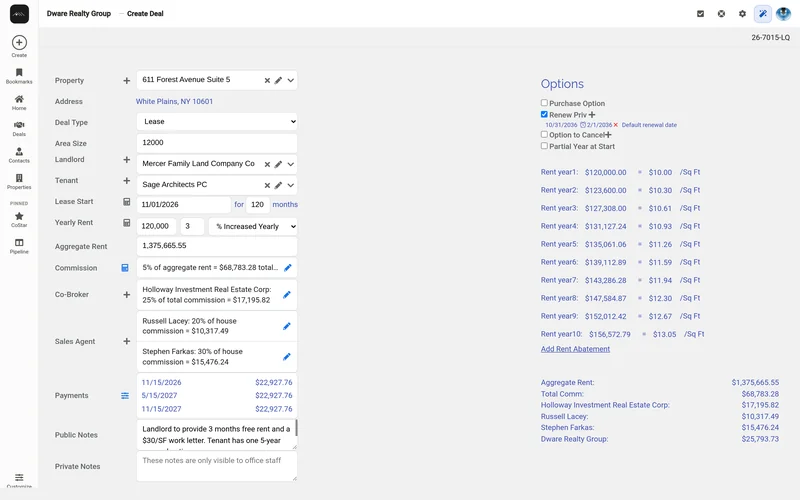800x500 pixels.
Task: Edit Holloway Investment co-broker split
Action: tap(287, 294)
